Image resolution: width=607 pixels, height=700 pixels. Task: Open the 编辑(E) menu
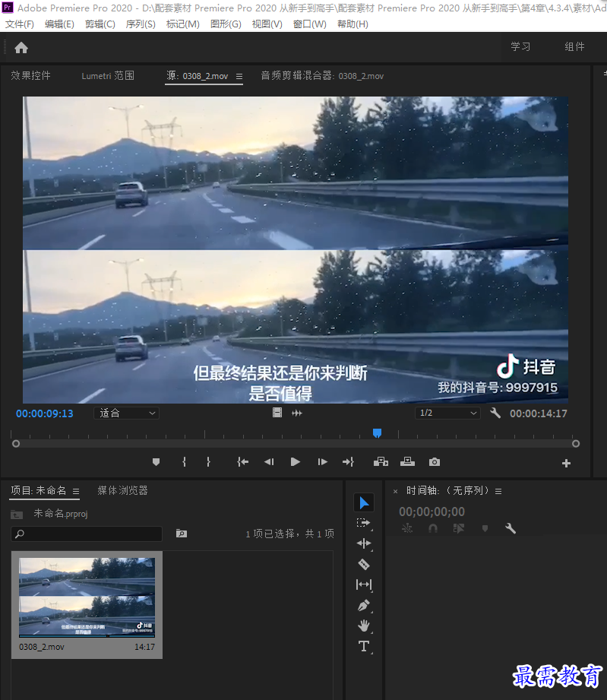[x=59, y=24]
